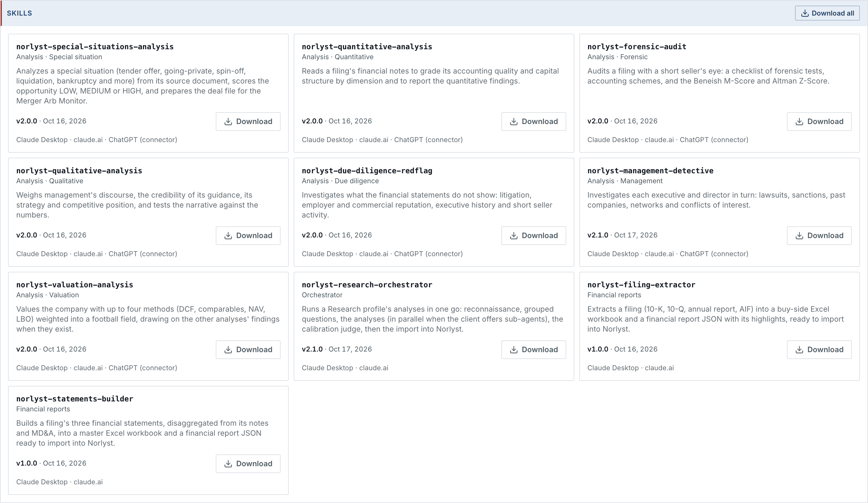Viewport: 868px width, 503px height.
Task: Click the norlyst-due-diligence-redflag title
Action: pyautogui.click(x=367, y=171)
